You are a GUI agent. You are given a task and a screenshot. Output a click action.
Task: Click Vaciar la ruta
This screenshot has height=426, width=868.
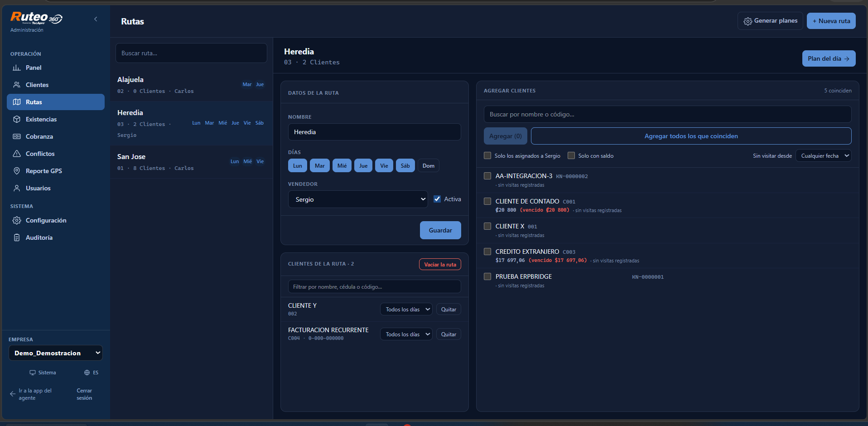click(x=440, y=264)
